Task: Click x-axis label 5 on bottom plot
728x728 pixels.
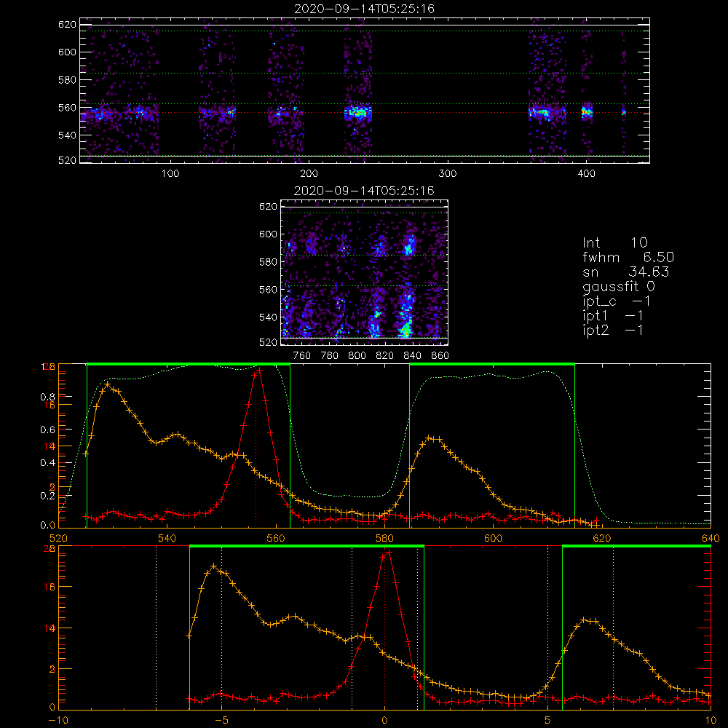Action: (548, 721)
